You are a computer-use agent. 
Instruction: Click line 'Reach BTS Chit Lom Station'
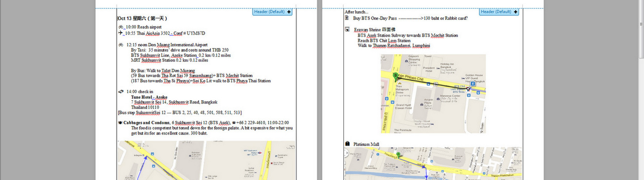click(384, 40)
